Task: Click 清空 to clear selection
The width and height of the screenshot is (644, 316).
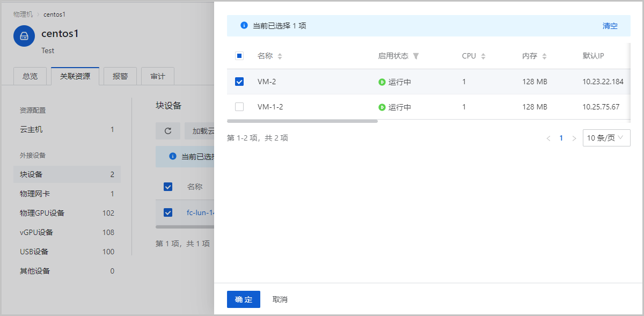Action: (610, 26)
